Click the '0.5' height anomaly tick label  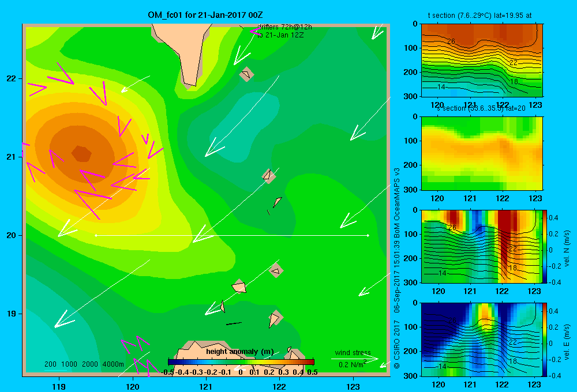[312, 372]
